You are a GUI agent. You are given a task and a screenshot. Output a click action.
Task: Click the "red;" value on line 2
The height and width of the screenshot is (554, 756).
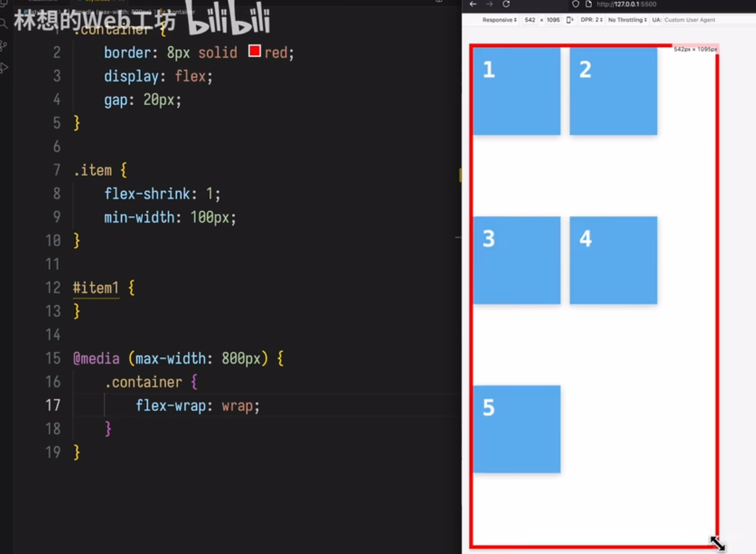pos(279,53)
